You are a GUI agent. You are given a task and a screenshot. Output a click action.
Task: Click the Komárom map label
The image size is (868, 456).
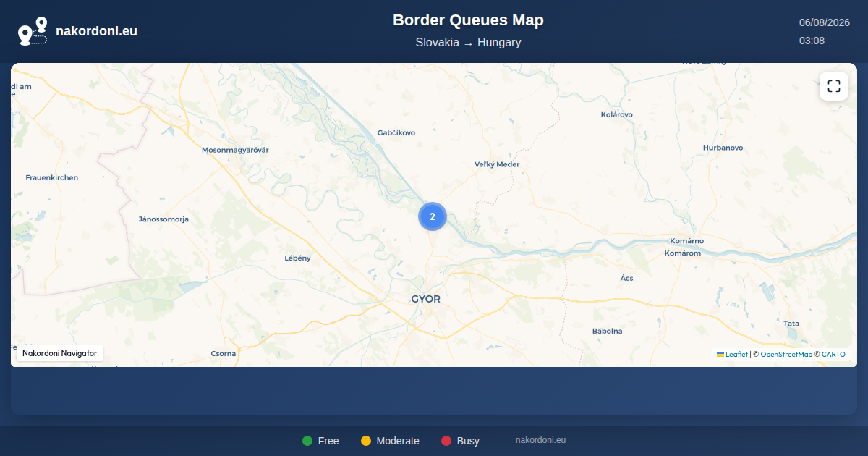tap(683, 253)
